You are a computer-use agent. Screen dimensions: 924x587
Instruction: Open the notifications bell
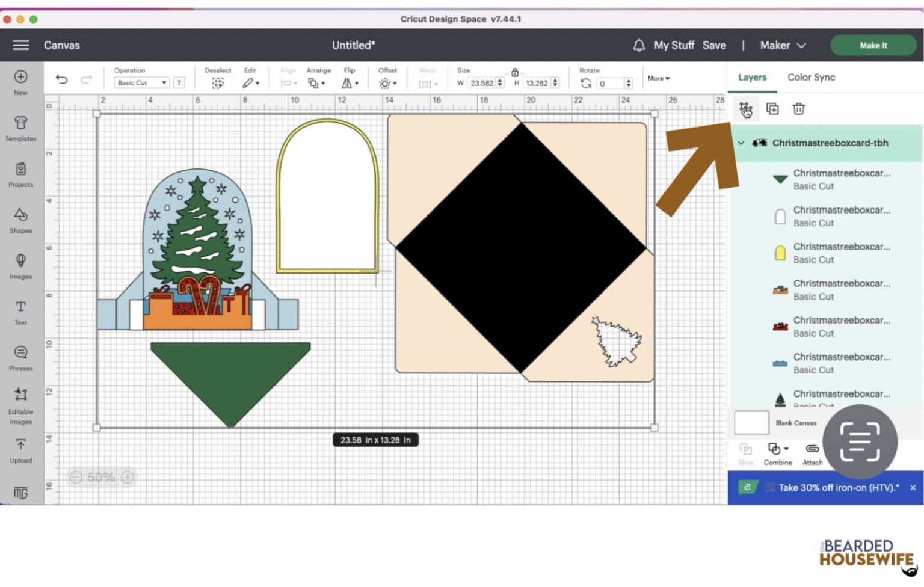(639, 45)
